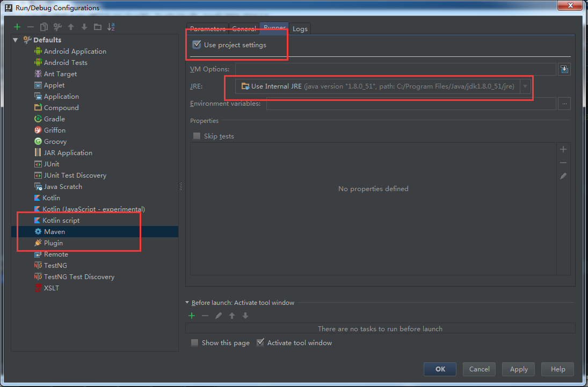Image resolution: width=588 pixels, height=387 pixels.
Task: Close the Run/Debug Configurations dialog
Action: [x=570, y=5]
